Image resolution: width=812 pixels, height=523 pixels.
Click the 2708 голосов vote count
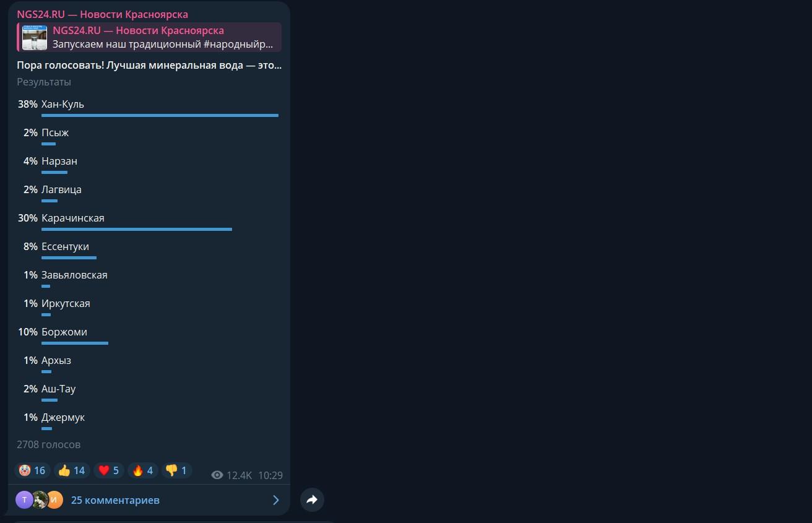point(49,444)
